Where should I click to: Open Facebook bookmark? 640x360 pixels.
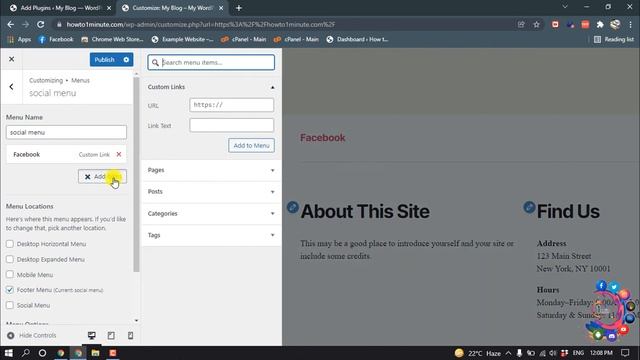pos(56,40)
